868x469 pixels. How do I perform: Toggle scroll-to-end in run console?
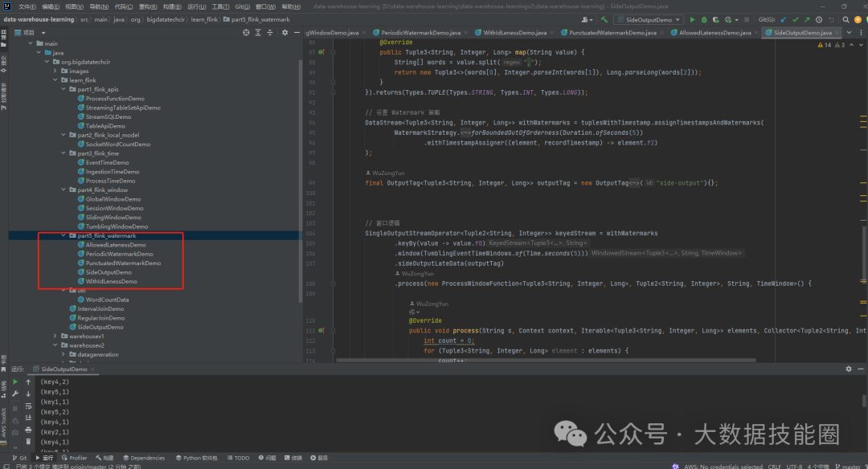[x=28, y=418]
